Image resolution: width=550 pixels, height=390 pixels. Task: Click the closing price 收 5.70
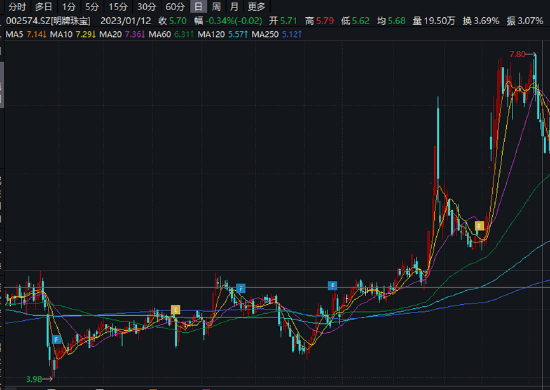[172, 21]
